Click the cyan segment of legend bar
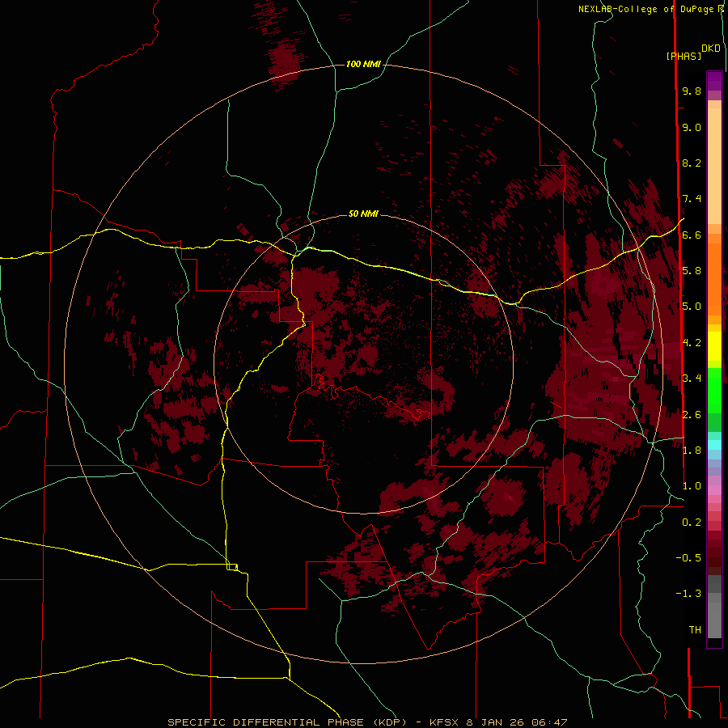Screen dimensions: 728x728 point(714,444)
